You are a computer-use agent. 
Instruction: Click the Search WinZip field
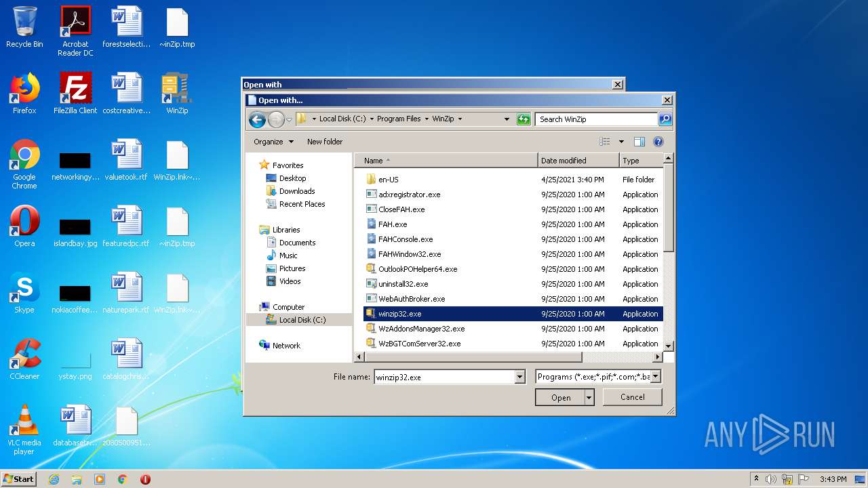(596, 119)
